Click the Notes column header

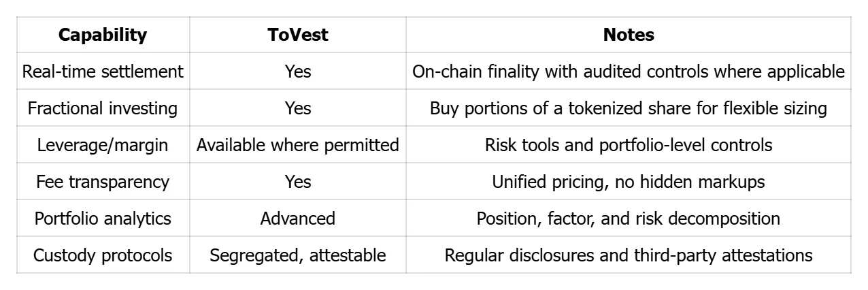click(x=629, y=35)
